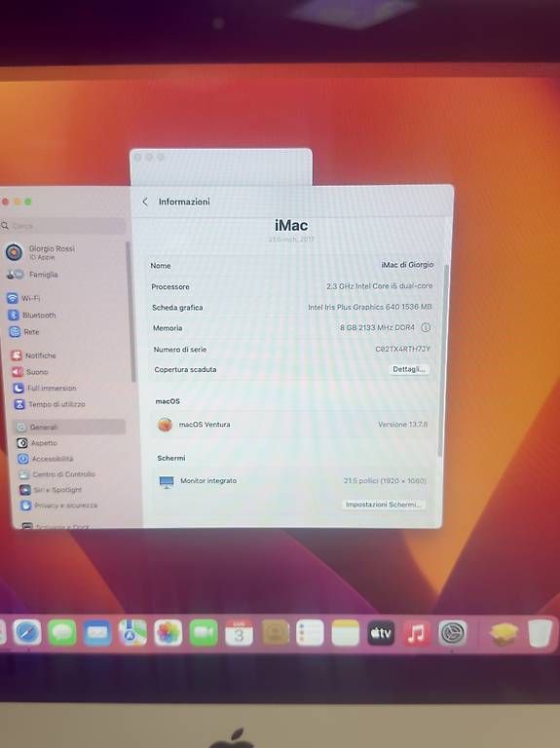
Task: Go back from Informazioni page
Action: point(145,203)
